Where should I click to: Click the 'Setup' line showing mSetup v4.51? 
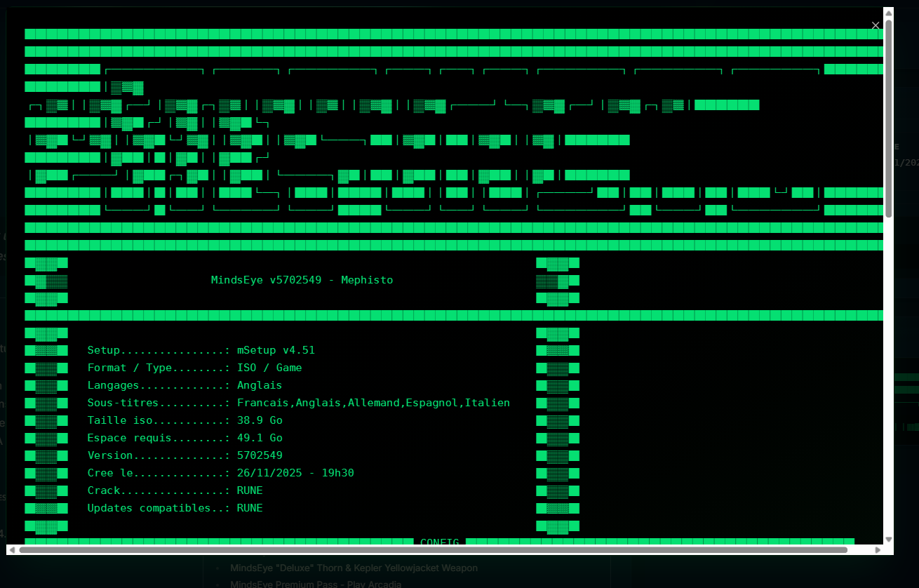click(x=201, y=350)
